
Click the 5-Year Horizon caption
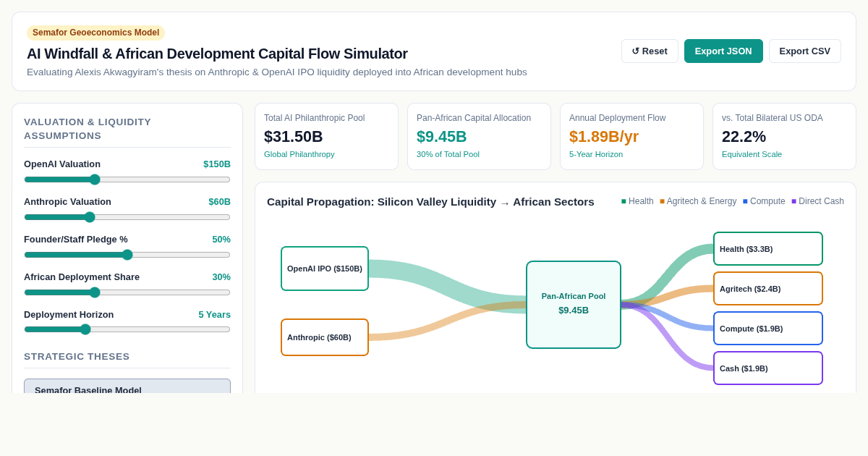coord(596,154)
